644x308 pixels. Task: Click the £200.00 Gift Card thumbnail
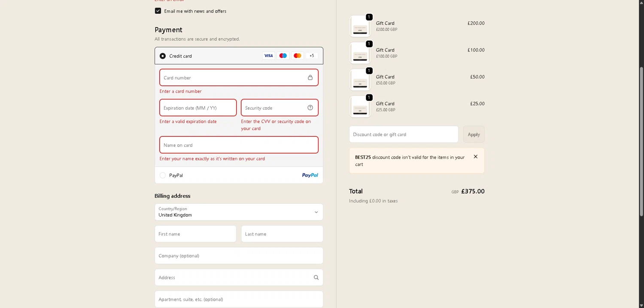pos(360,26)
